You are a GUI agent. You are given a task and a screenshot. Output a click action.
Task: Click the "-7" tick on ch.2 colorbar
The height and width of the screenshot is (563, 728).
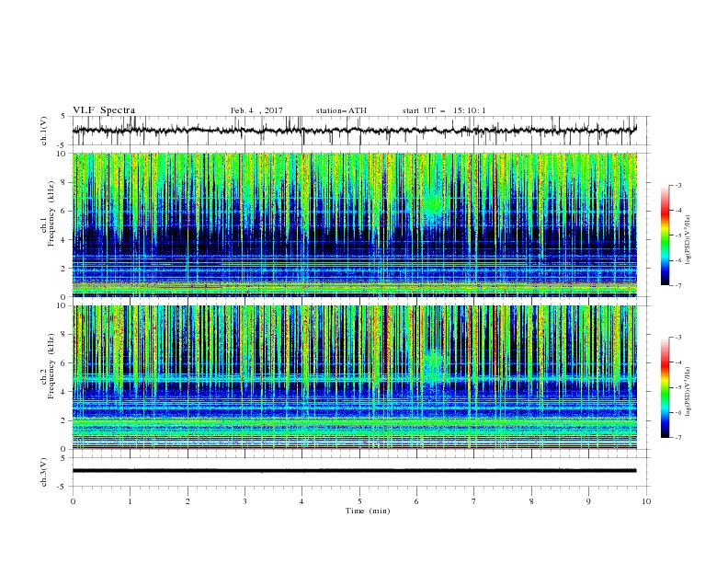coord(678,437)
